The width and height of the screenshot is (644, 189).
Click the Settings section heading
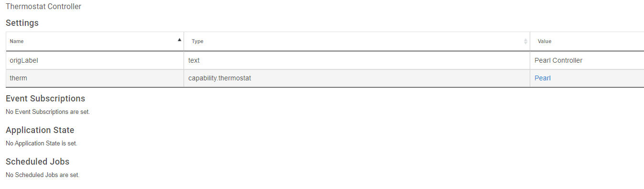[x=22, y=23]
